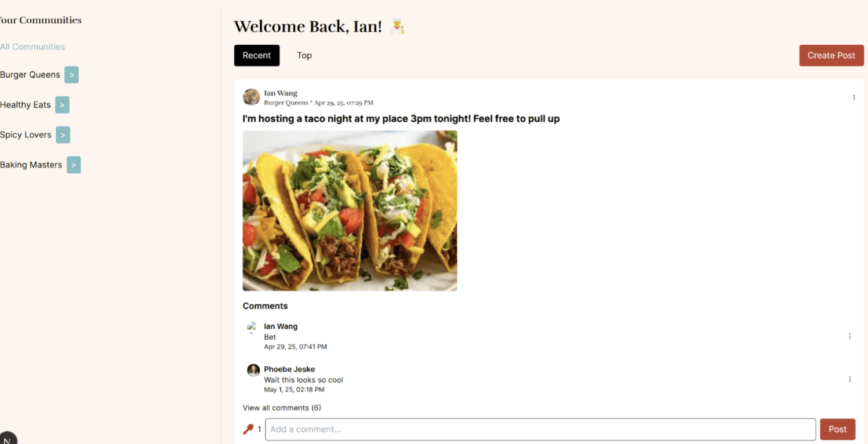Image resolution: width=868 pixels, height=444 pixels.
Task: Click Phoebe Jeske's comment avatar
Action: [x=253, y=370]
